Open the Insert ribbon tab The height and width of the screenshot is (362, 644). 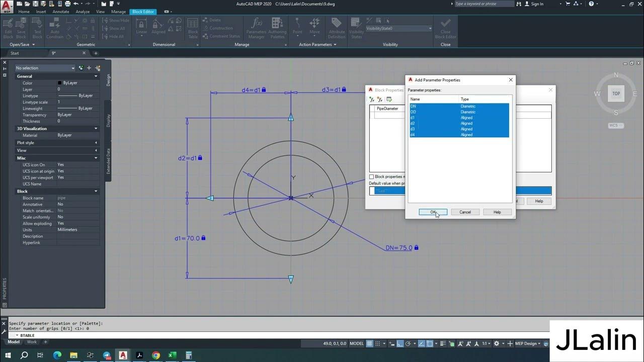(41, 12)
